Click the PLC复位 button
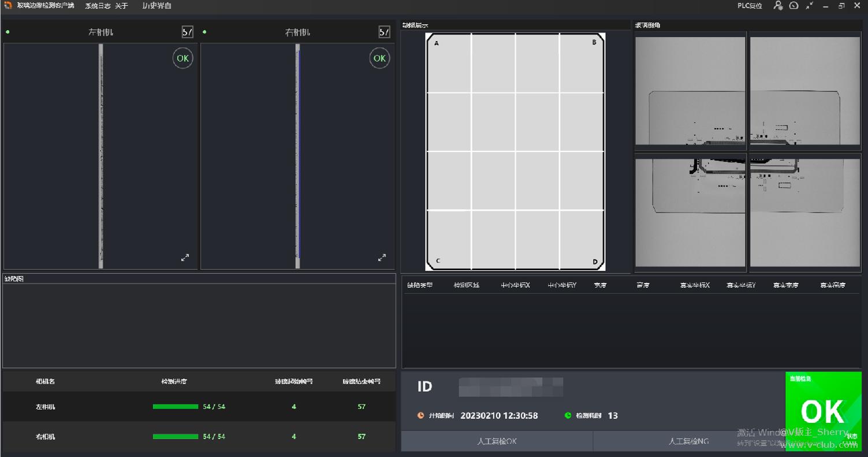The height and width of the screenshot is (457, 868). tap(750, 6)
